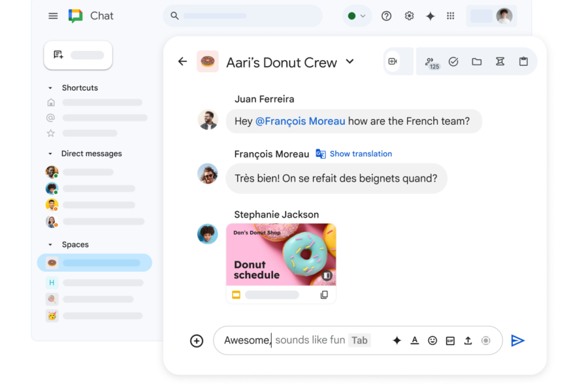Open the first direct message avatar
This screenshot has height=392, width=588.
tap(52, 172)
